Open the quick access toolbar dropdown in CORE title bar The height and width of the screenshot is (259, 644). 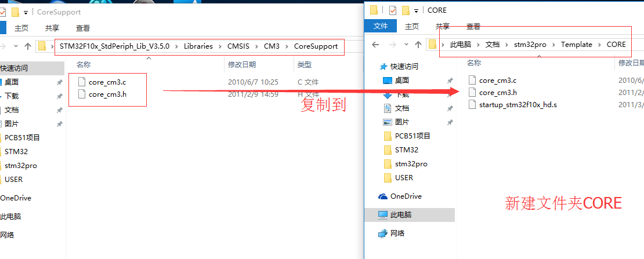[416, 10]
